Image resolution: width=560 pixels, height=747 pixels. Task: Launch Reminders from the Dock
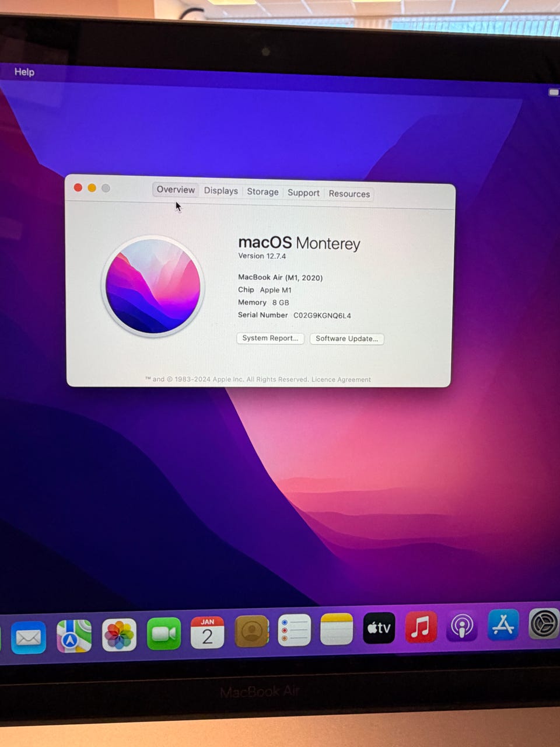[294, 630]
